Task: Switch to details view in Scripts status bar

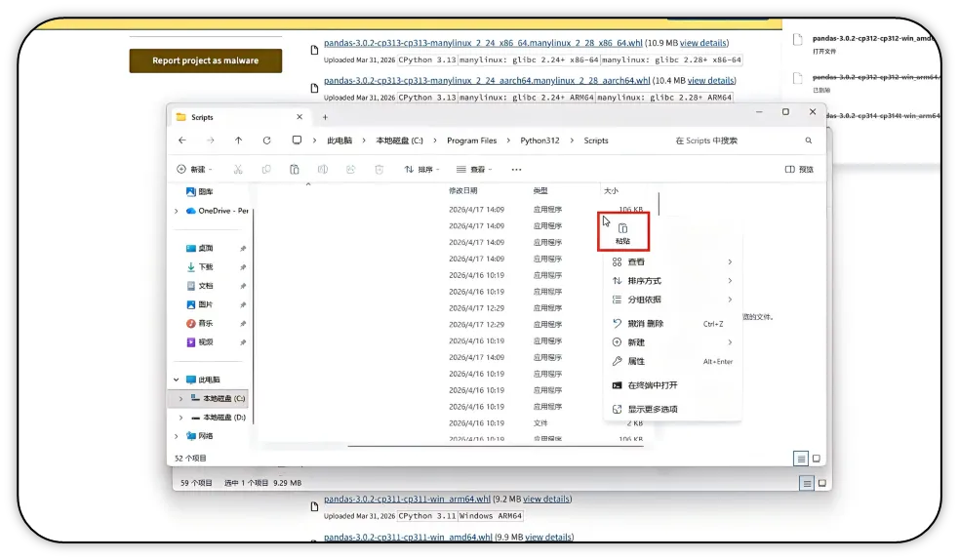Action: 801,459
